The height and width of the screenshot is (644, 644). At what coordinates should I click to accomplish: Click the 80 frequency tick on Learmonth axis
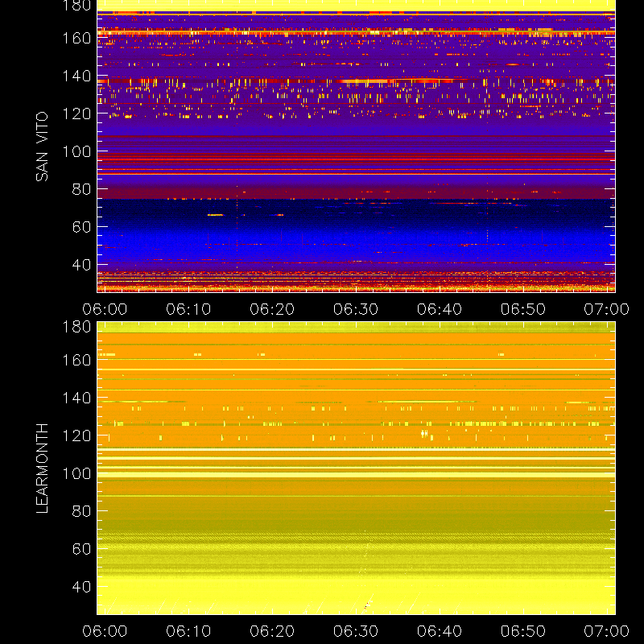pos(81,511)
